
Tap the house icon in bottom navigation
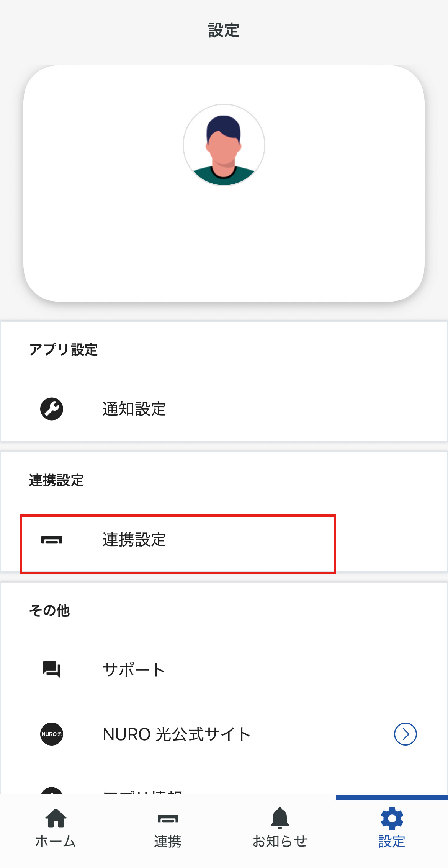click(x=56, y=818)
